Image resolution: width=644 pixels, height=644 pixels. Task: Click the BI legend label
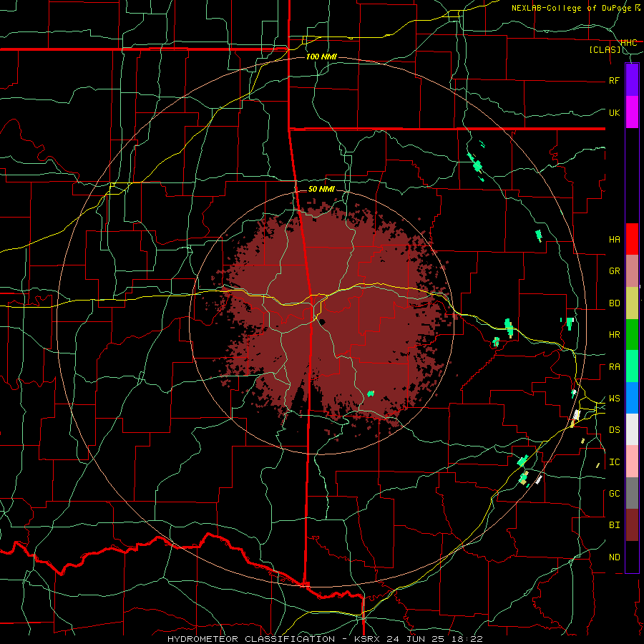(x=615, y=525)
